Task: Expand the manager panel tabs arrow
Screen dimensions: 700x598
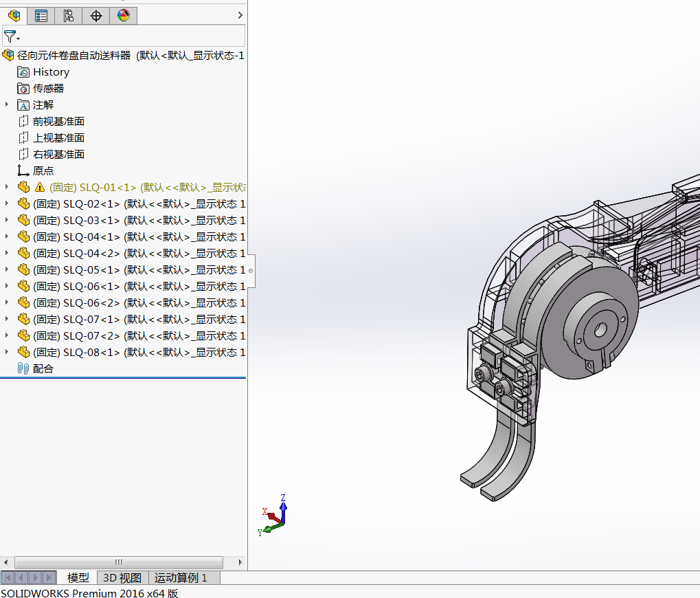Action: point(240,15)
